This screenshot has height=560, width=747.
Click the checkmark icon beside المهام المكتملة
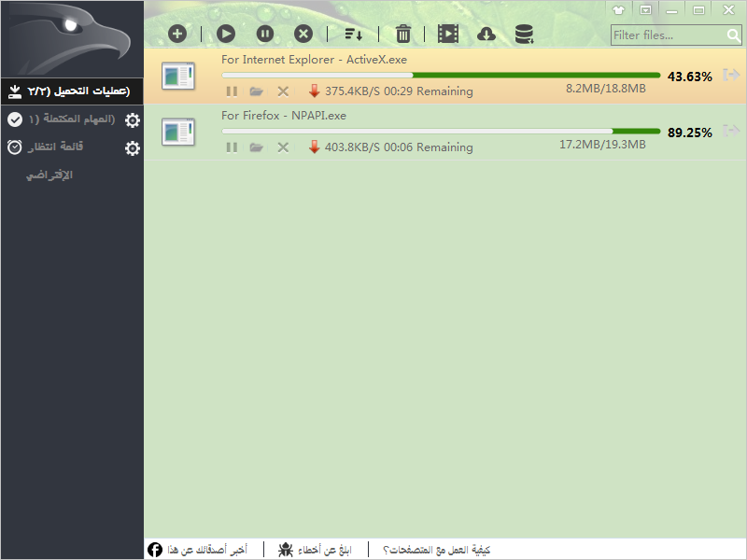tap(15, 119)
